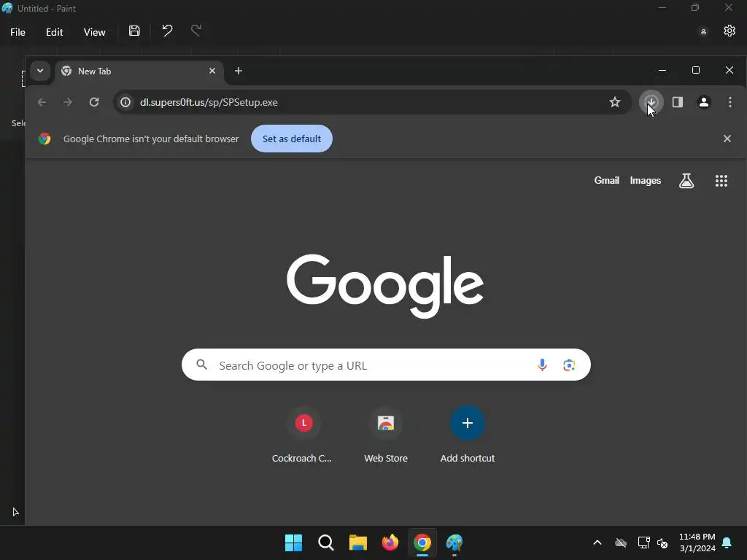Open Paint settings gear

pos(729,31)
